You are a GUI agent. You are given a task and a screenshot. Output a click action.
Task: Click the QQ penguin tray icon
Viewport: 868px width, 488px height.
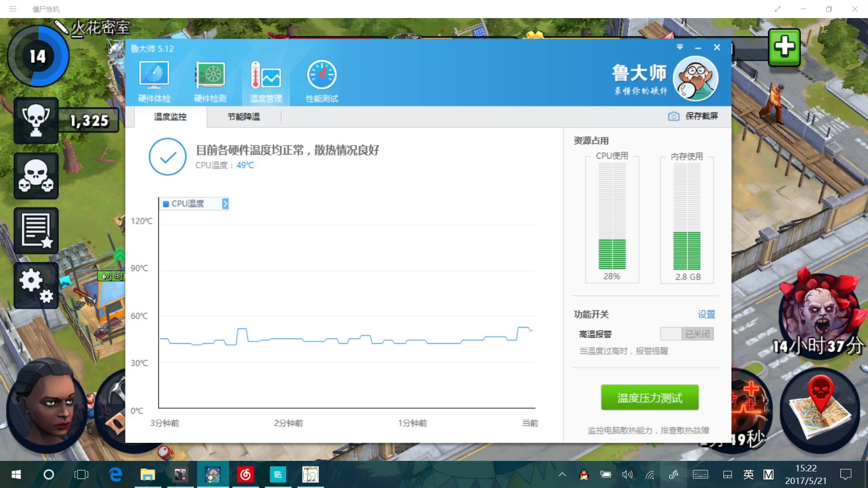584,474
